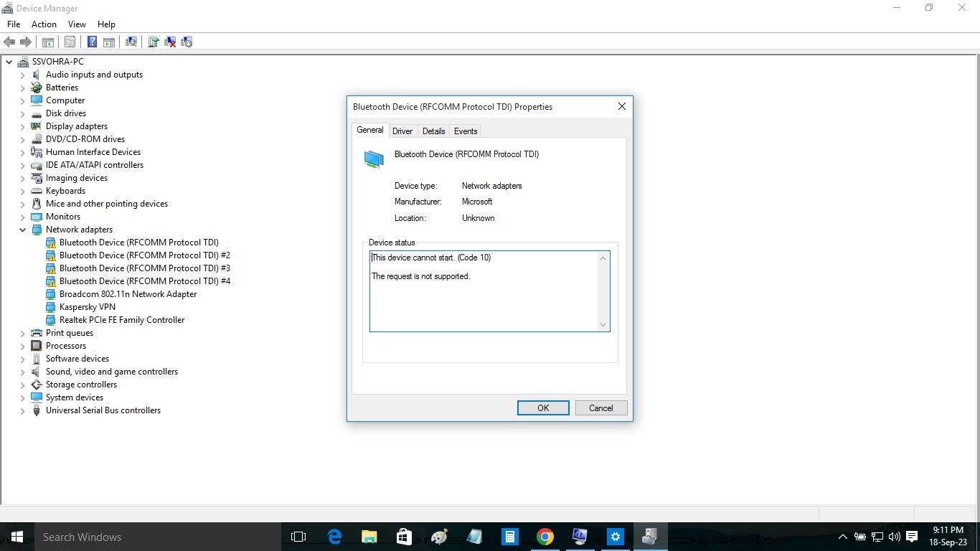The width and height of the screenshot is (980, 551).
Task: Open Microsoft Edge from the taskbar
Action: [334, 537]
